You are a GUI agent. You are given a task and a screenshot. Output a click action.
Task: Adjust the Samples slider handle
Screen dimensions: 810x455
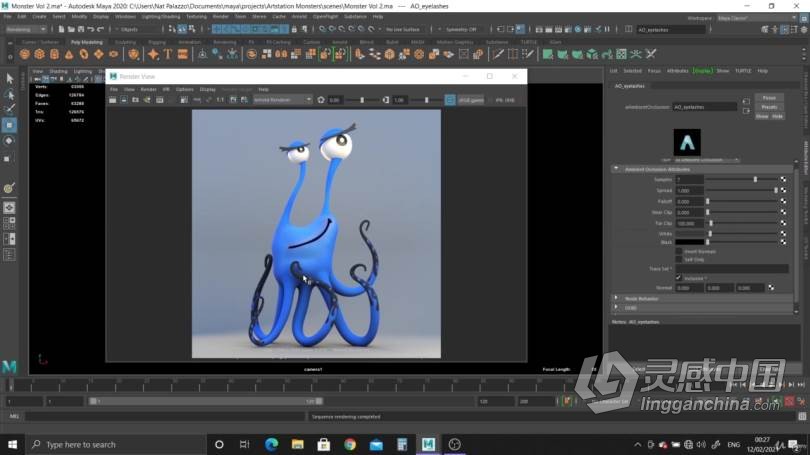click(x=755, y=179)
